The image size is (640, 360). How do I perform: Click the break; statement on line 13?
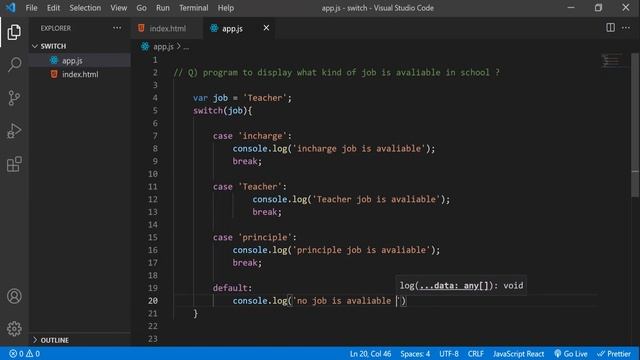point(267,211)
